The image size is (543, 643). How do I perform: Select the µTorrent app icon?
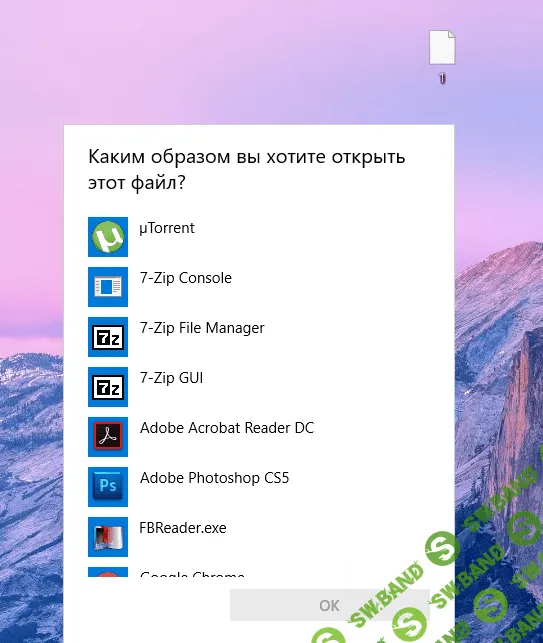(x=108, y=237)
